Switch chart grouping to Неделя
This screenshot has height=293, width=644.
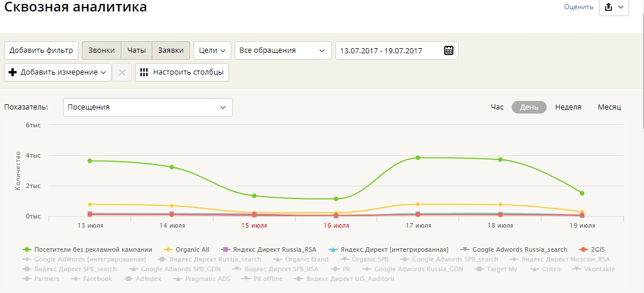click(568, 107)
